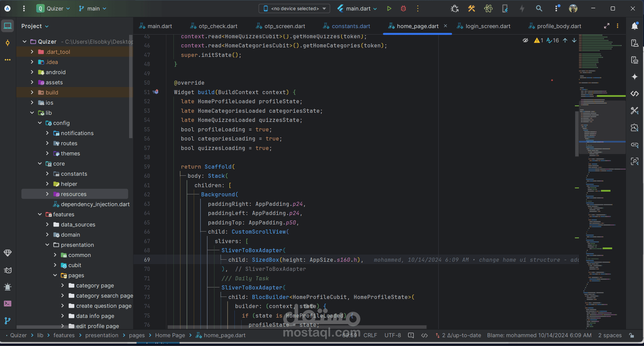Open the Commit tool window
Image resolution: width=644 pixels, height=346 pixels.
[7, 43]
